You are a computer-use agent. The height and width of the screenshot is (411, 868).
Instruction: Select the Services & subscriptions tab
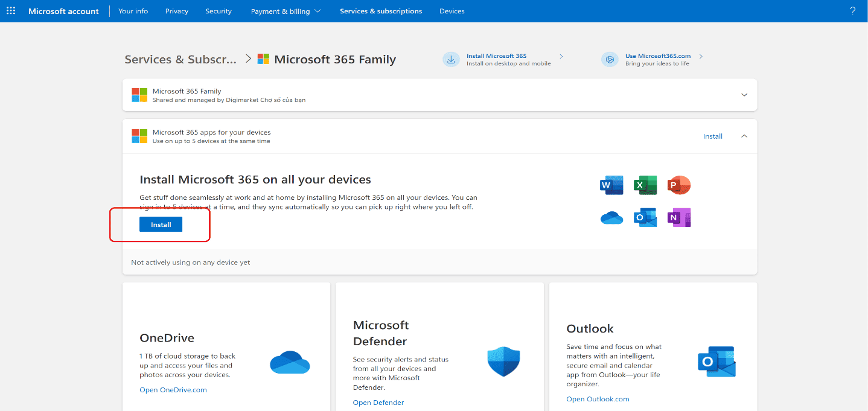click(x=381, y=11)
